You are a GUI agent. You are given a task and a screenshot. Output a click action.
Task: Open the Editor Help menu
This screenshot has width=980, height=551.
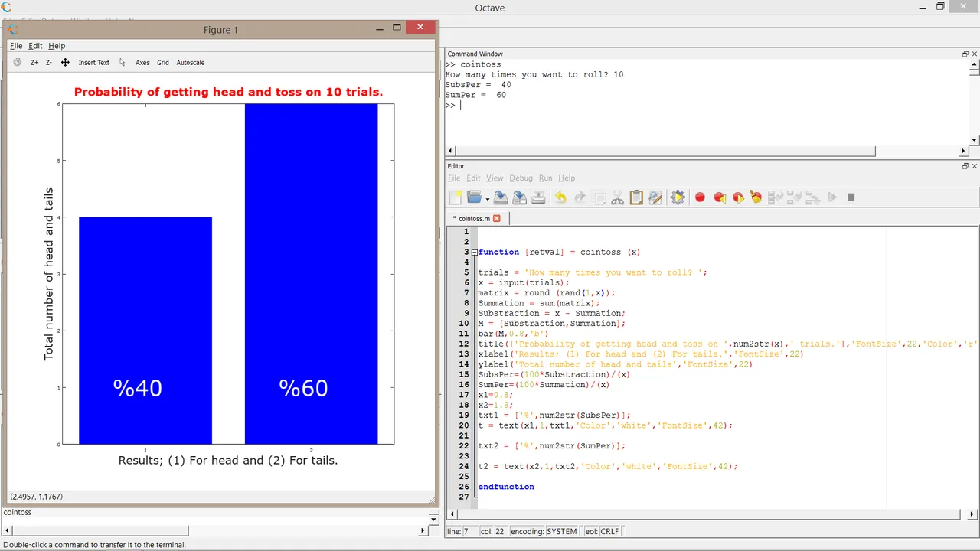point(567,178)
